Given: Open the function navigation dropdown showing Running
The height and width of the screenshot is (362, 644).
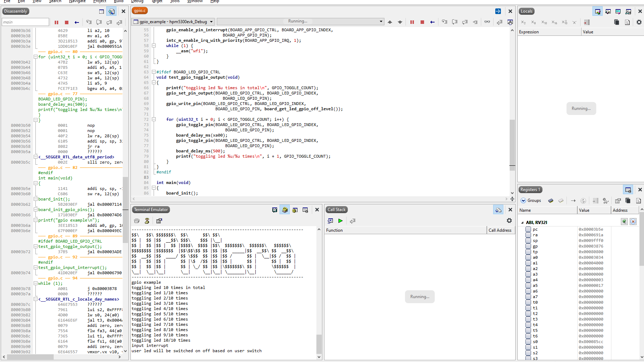Looking at the screenshot, I should 300,21.
